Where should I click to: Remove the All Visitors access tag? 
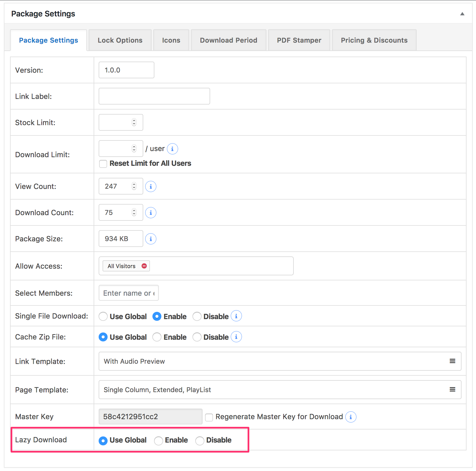pyautogui.click(x=144, y=266)
